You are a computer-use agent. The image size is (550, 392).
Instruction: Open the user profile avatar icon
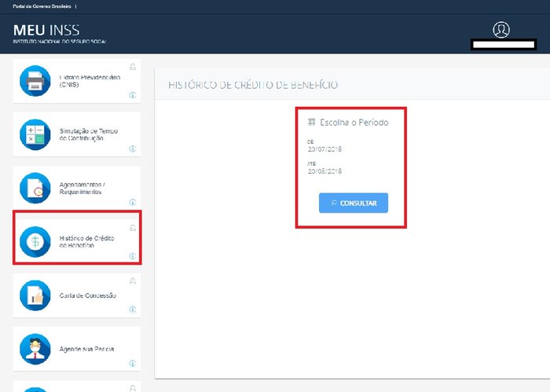(x=501, y=30)
